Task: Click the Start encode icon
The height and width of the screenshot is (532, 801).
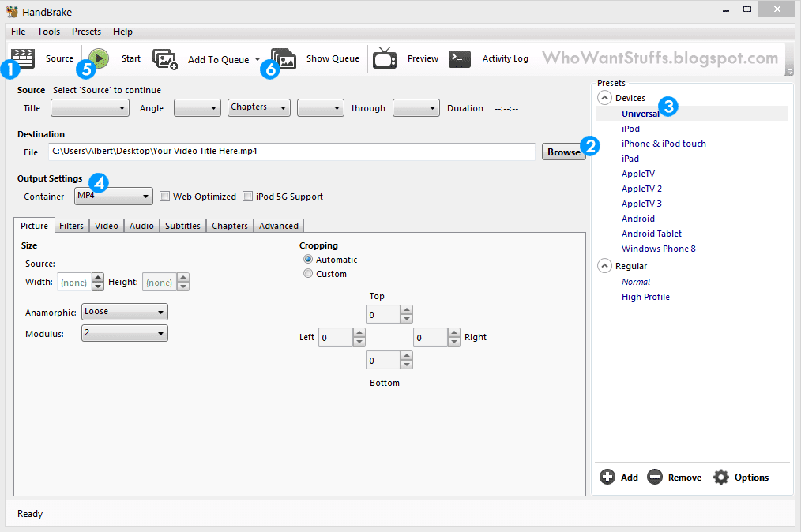Action: [x=98, y=58]
